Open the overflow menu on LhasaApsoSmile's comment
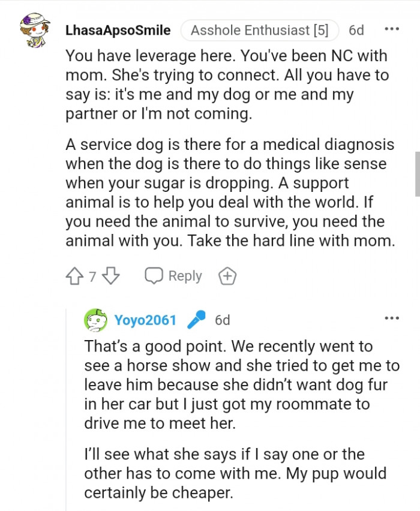This screenshot has width=420, height=511. point(392,28)
